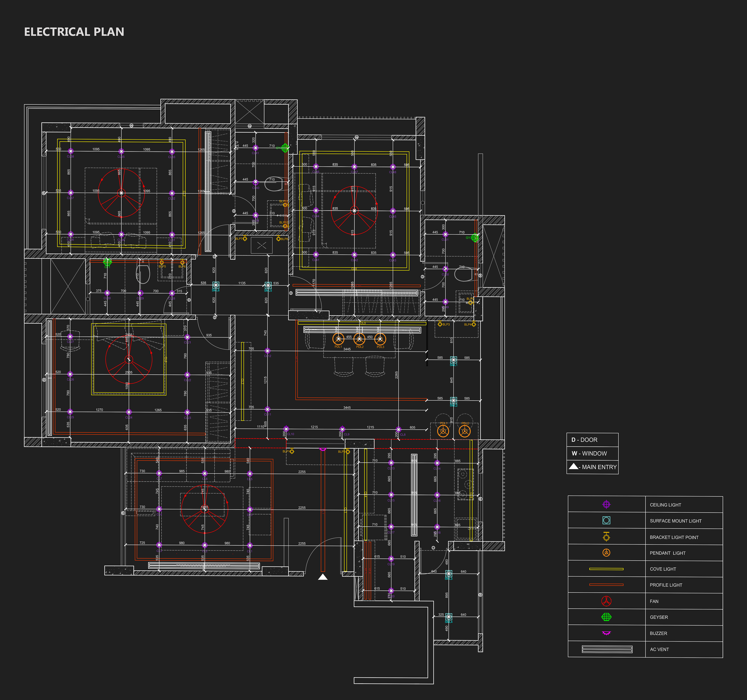Click the red fan symbol in legend
Screen dimensions: 747x700
pyautogui.click(x=606, y=601)
